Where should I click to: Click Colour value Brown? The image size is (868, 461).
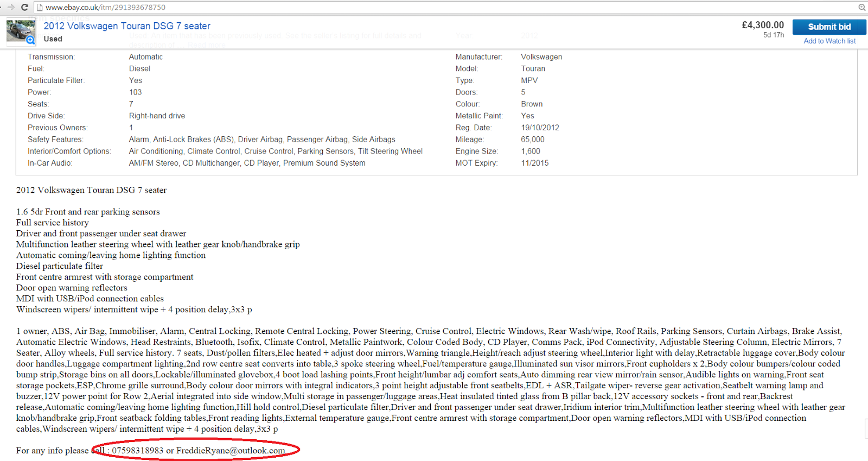coord(532,104)
